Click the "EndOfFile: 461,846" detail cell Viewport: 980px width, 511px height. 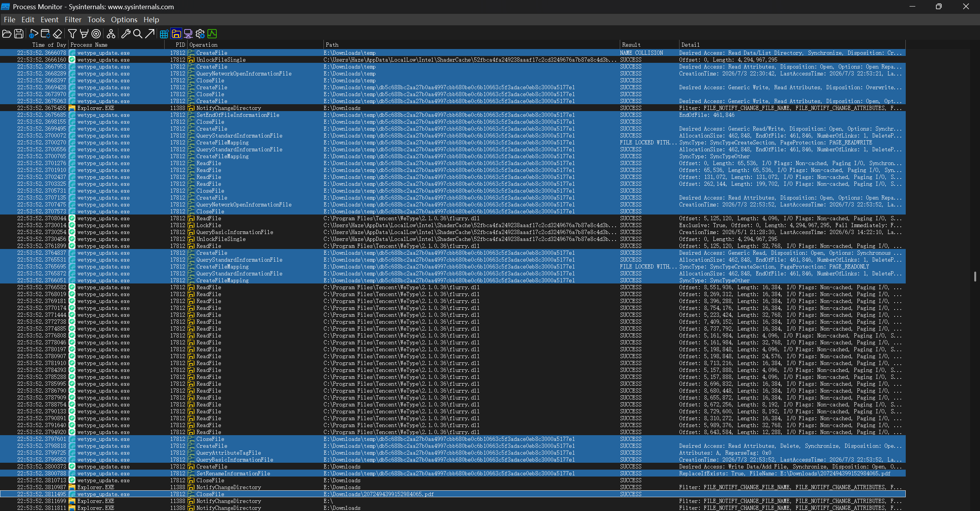(x=707, y=115)
